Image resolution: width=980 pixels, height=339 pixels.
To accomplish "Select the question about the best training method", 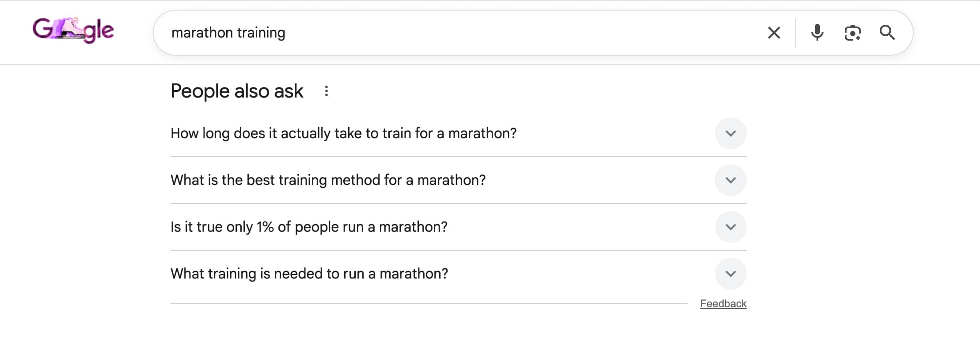I will click(x=328, y=180).
